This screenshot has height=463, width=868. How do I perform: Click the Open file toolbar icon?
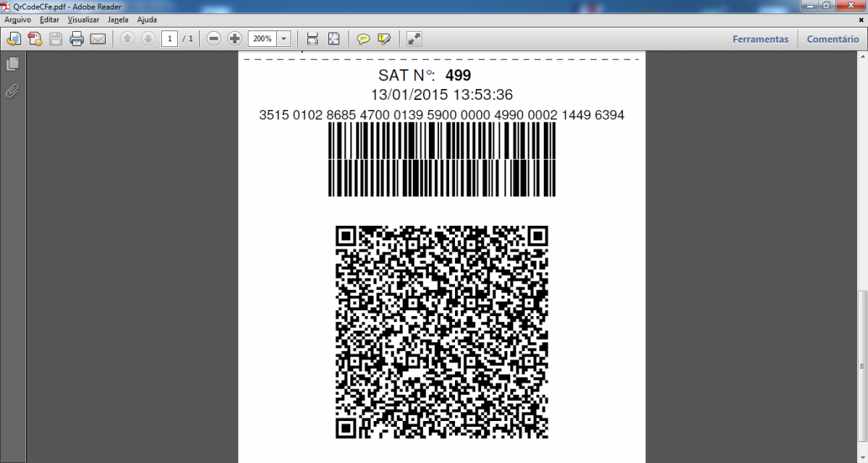tap(14, 39)
